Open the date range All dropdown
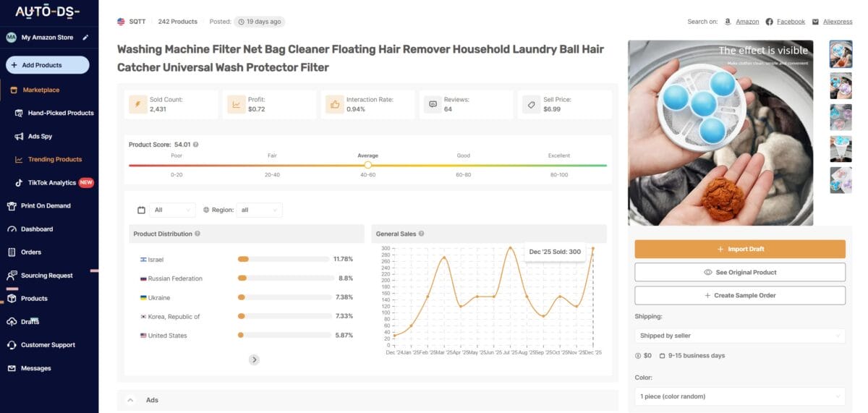The height and width of the screenshot is (413, 868). pyautogui.click(x=172, y=210)
